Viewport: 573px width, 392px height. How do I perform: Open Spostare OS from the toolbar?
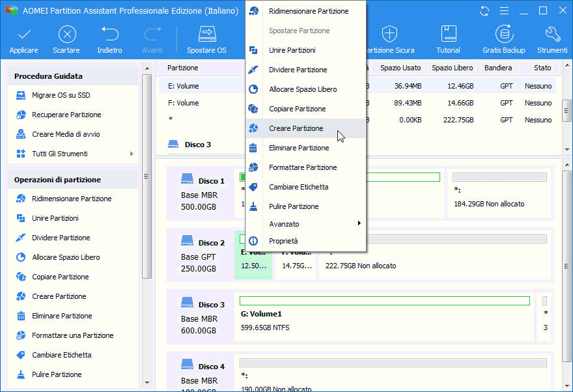click(x=207, y=40)
